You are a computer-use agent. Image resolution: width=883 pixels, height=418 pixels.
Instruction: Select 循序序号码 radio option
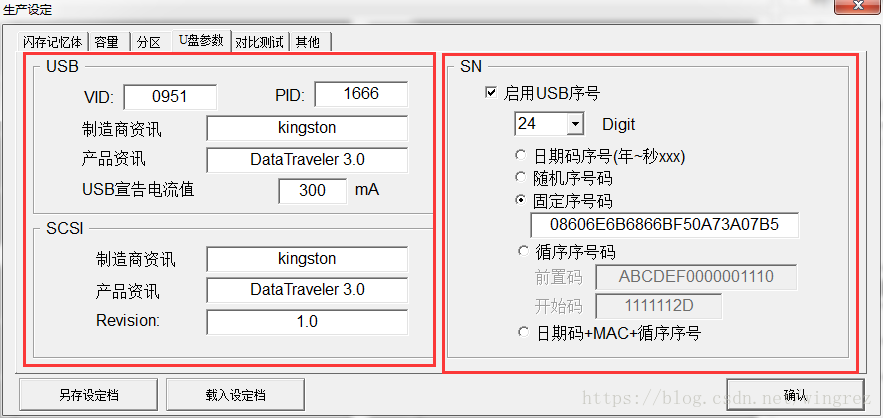524,251
